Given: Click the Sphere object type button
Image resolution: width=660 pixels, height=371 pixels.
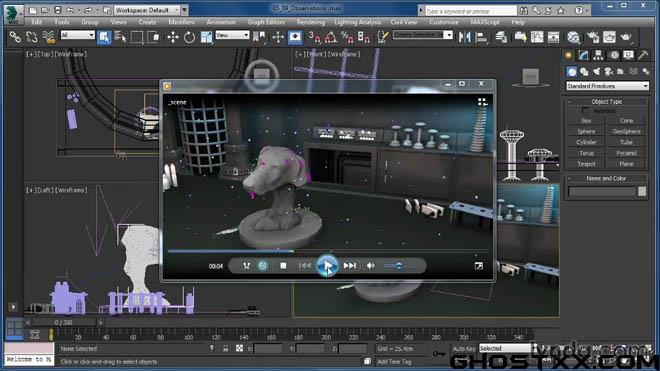Looking at the screenshot, I should [586, 131].
